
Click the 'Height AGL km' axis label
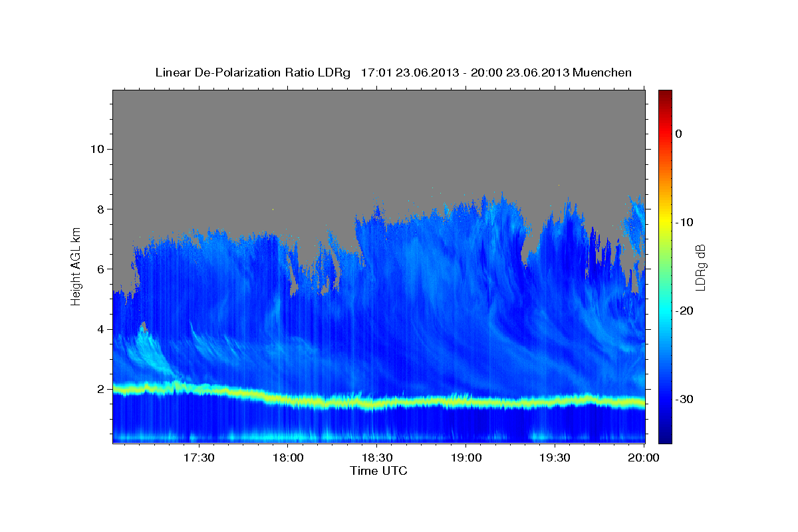coord(76,266)
